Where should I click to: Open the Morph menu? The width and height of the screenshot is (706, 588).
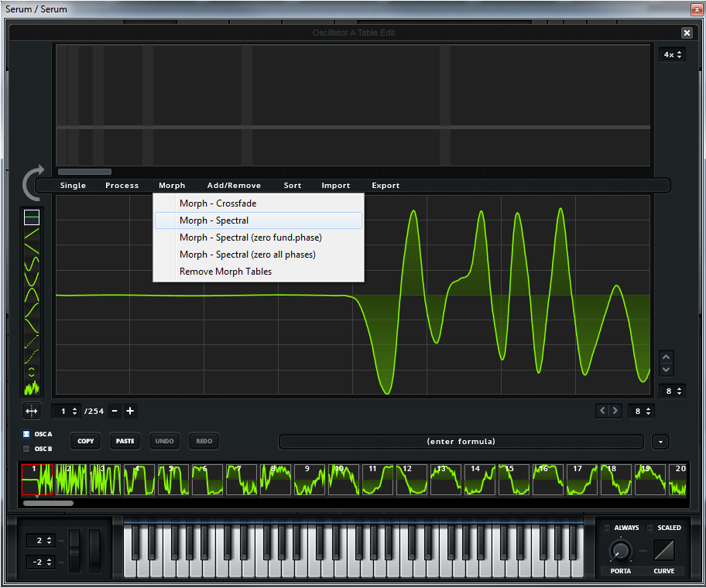tap(172, 186)
